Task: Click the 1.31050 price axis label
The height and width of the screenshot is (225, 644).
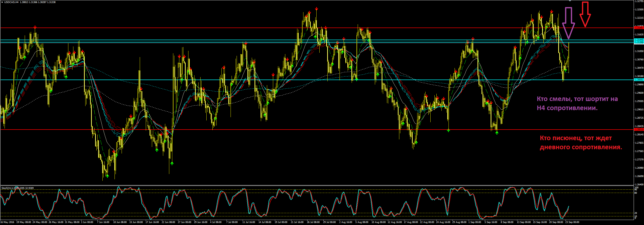Action: (639, 51)
